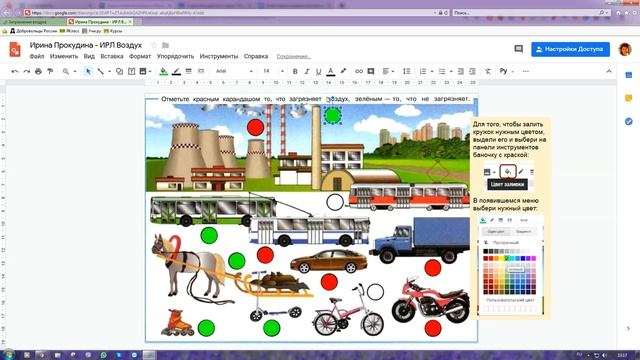The height and width of the screenshot is (360, 640).
Task: Expand bulleted list dropdown arrow
Action: tap(451, 72)
